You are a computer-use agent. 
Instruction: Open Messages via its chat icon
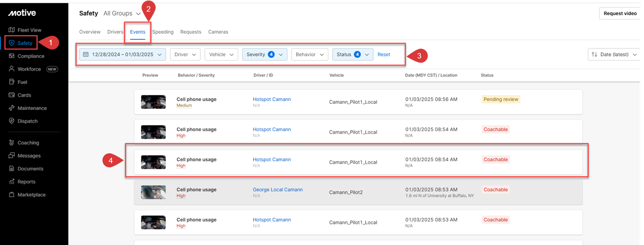coord(12,156)
